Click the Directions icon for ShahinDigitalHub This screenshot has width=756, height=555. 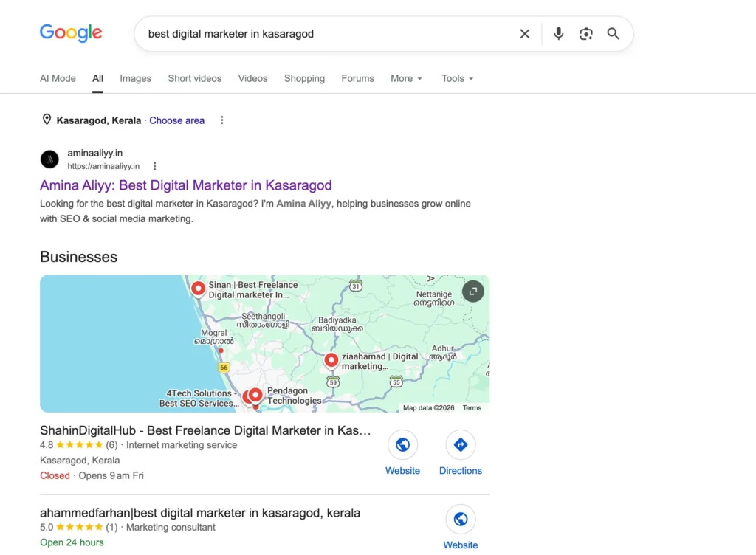pyautogui.click(x=461, y=445)
